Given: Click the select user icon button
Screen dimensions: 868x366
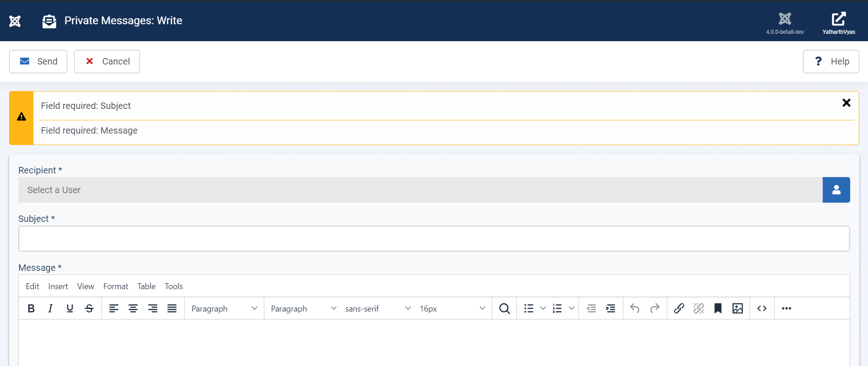Looking at the screenshot, I should 836,190.
